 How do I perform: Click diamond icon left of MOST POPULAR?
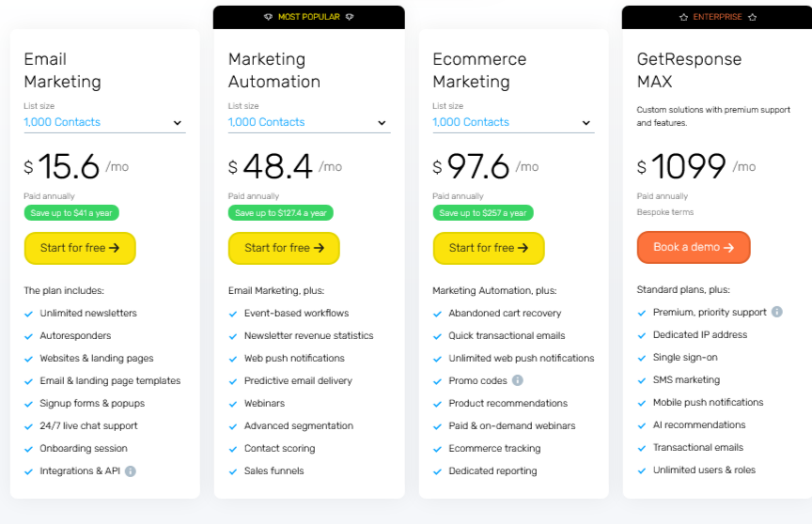[x=268, y=17]
